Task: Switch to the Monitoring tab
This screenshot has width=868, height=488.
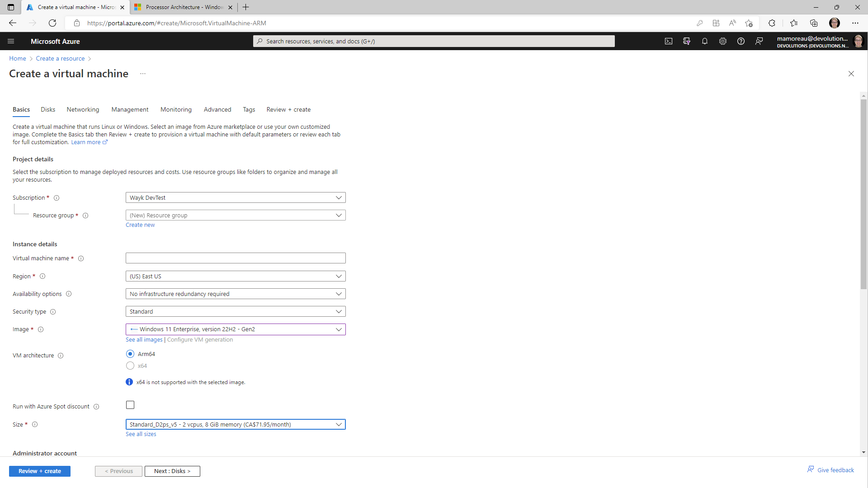Action: pos(176,110)
